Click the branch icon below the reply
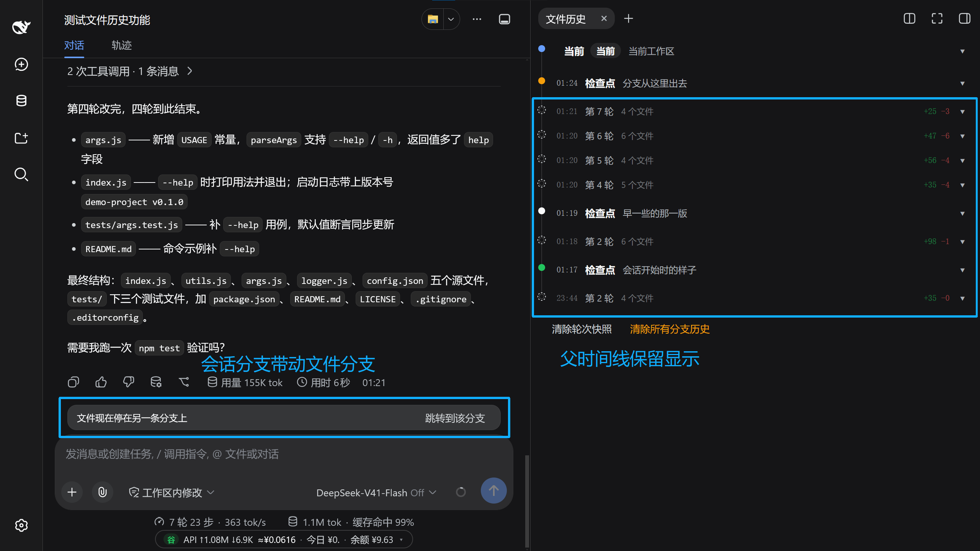The height and width of the screenshot is (551, 980). tap(184, 382)
